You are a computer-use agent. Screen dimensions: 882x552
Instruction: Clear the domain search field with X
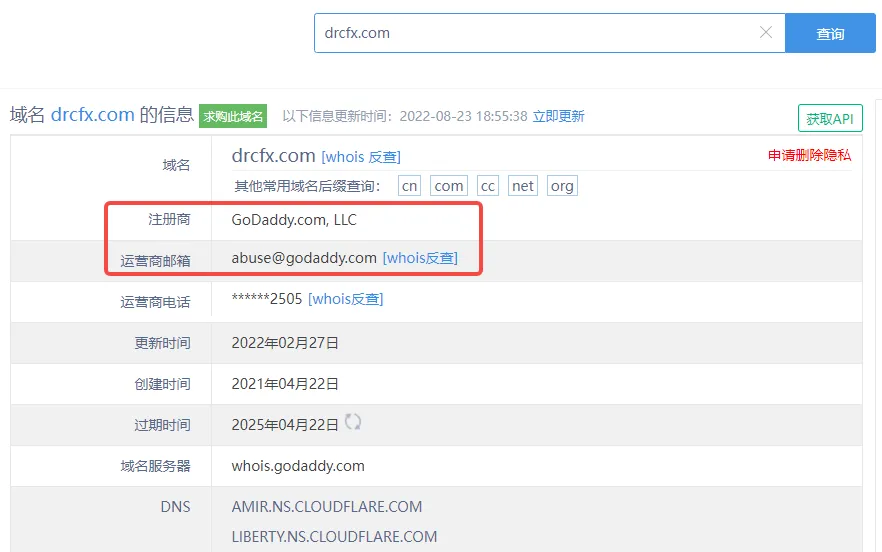[766, 33]
